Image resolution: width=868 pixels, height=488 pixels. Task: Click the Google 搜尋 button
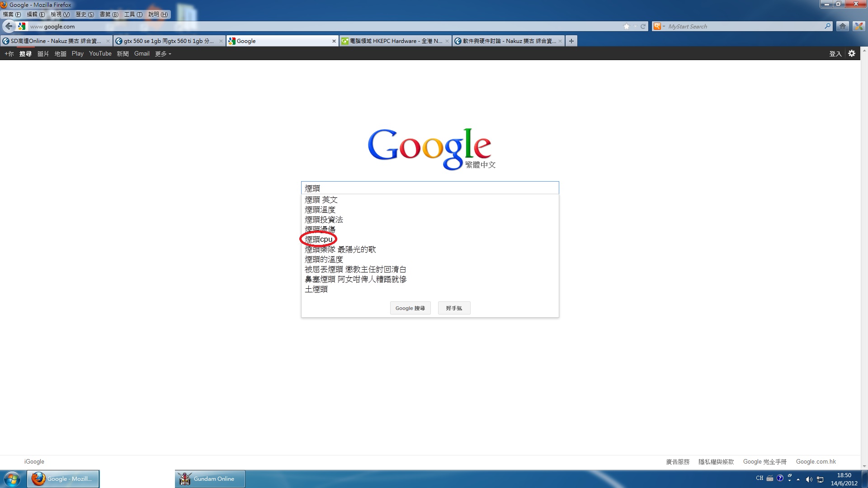410,308
